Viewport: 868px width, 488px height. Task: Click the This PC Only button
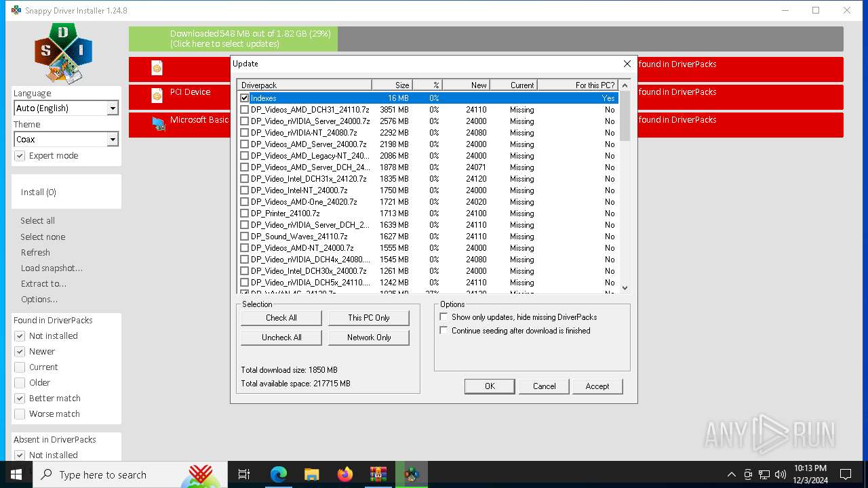coord(369,318)
